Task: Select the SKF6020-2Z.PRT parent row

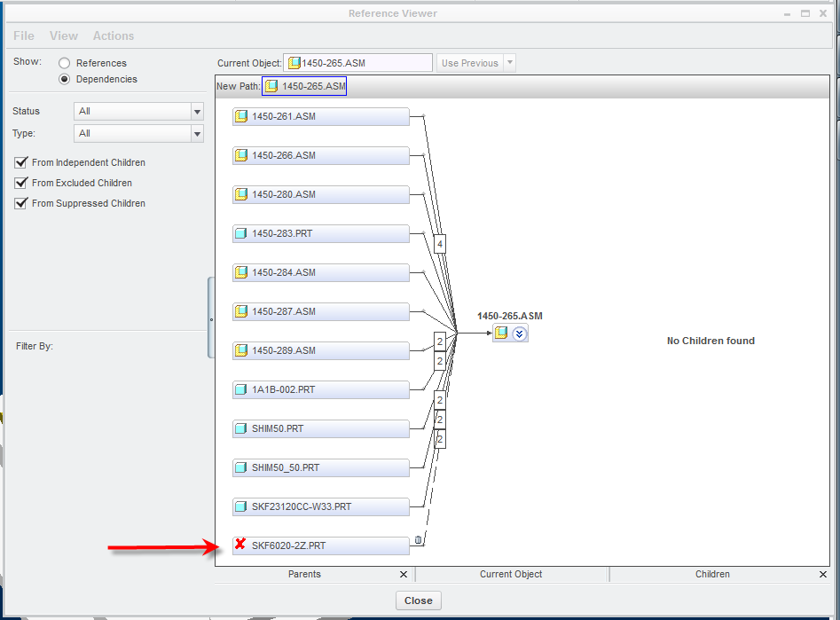Action: coord(321,545)
